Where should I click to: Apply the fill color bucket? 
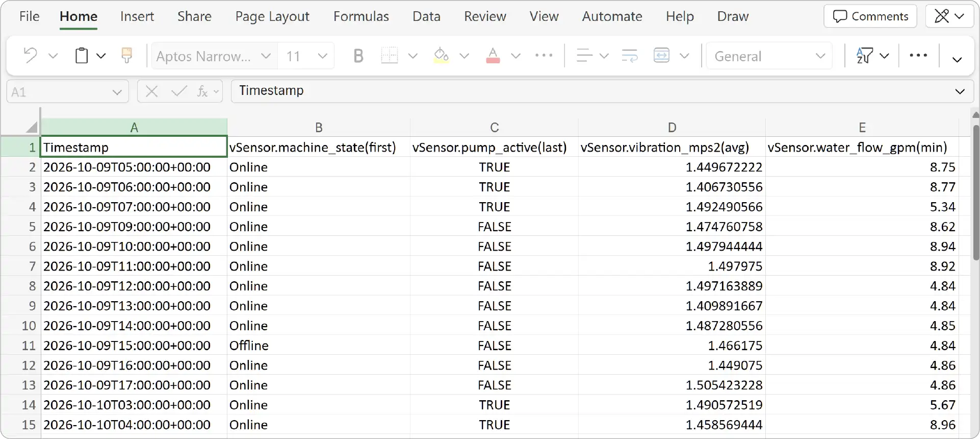(x=441, y=56)
